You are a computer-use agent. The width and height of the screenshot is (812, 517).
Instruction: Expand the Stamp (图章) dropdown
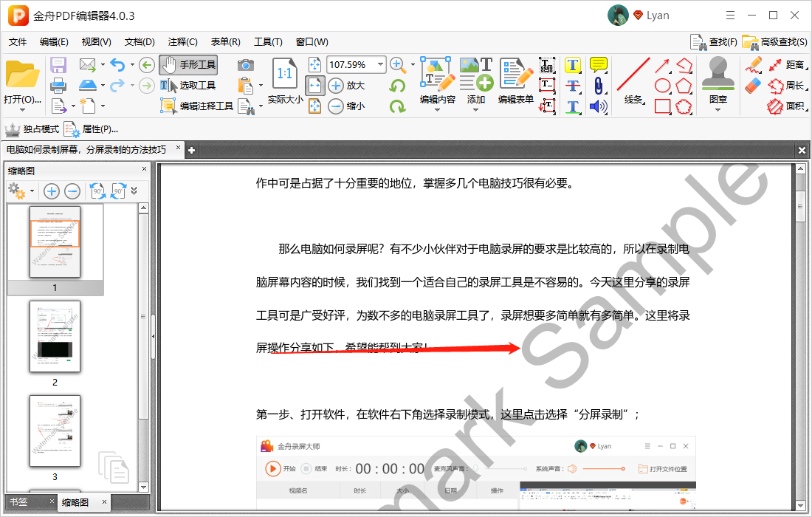click(x=718, y=110)
